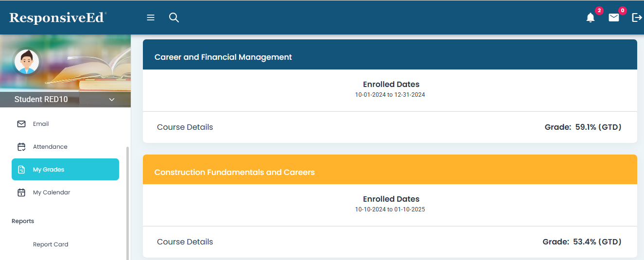
Task: Open Report Card under Reports
Action: point(51,244)
